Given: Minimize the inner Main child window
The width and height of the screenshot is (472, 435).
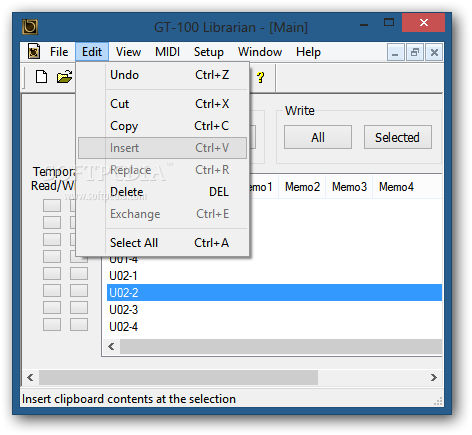Looking at the screenshot, I should point(396,52).
